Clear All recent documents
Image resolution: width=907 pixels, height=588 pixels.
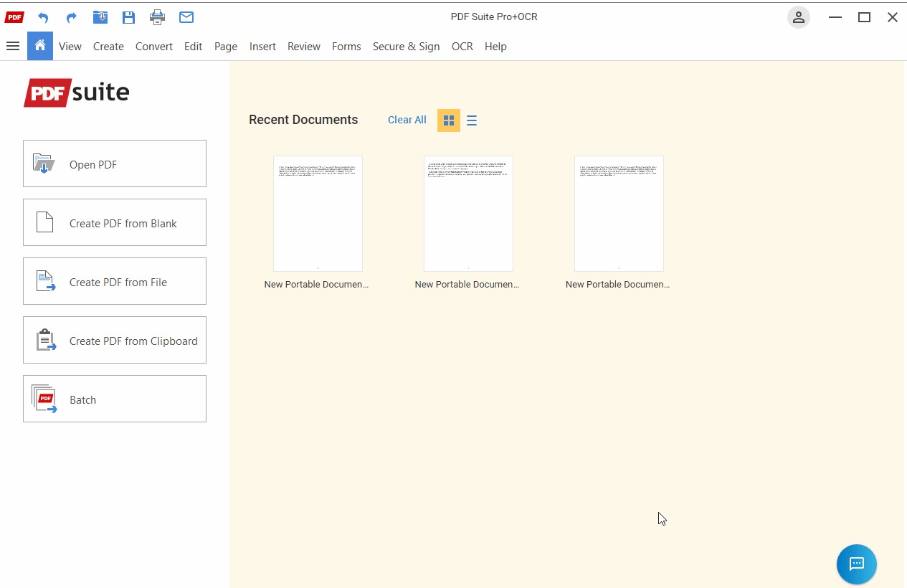coord(407,120)
